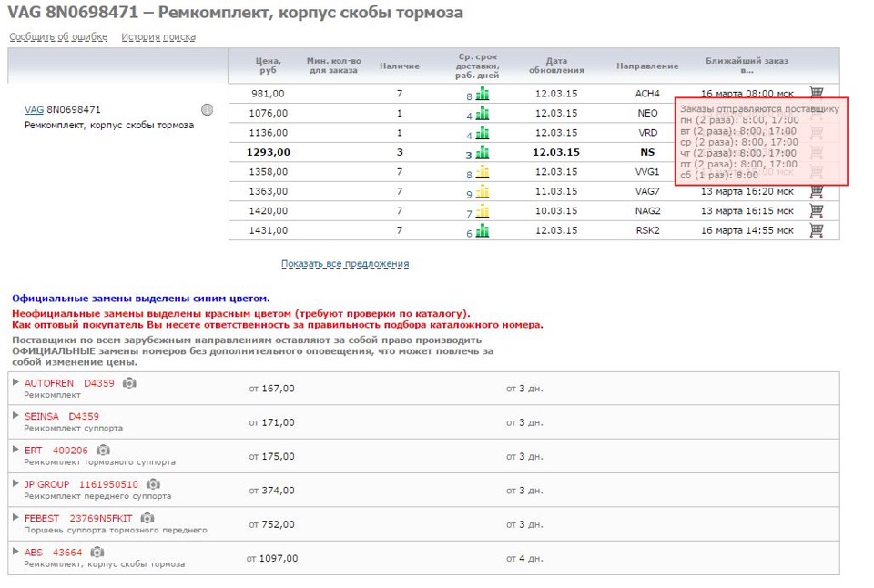
Task: Open delivery statistics chart for the VRD row
Action: point(483,133)
